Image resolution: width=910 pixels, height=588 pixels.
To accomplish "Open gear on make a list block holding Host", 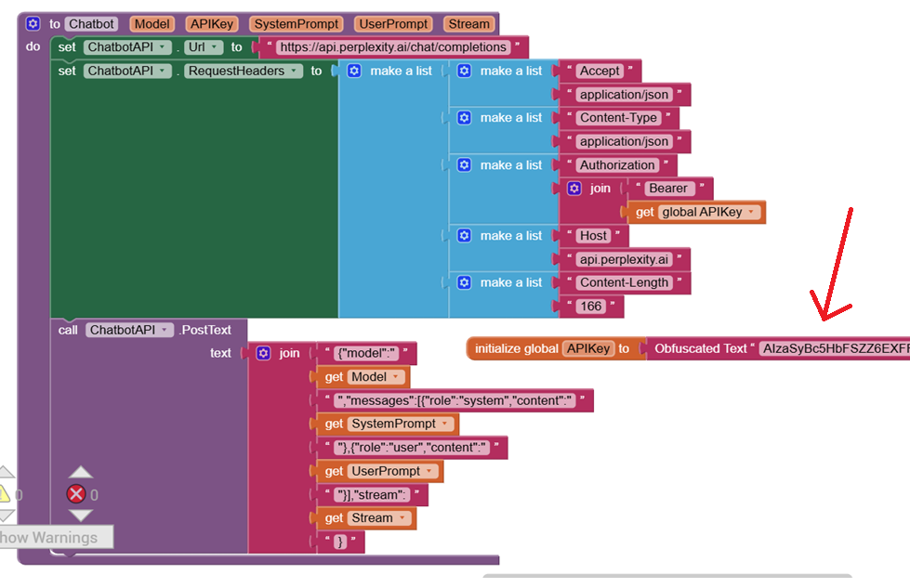I will click(464, 235).
